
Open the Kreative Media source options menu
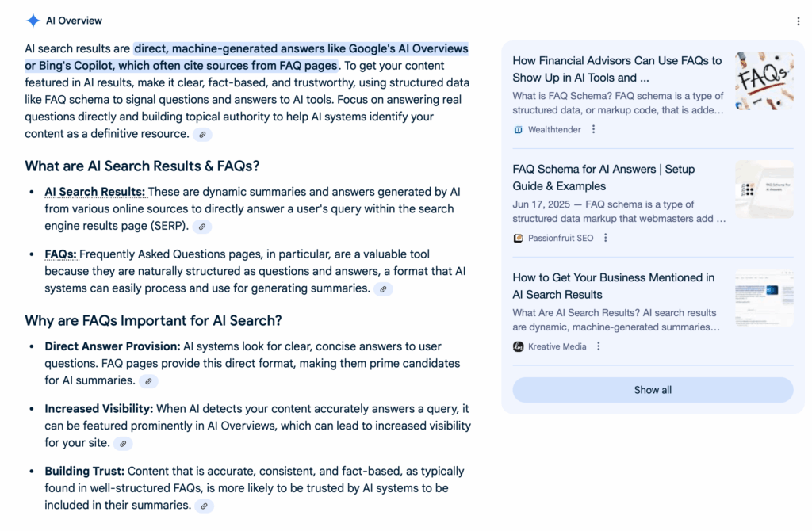click(599, 346)
